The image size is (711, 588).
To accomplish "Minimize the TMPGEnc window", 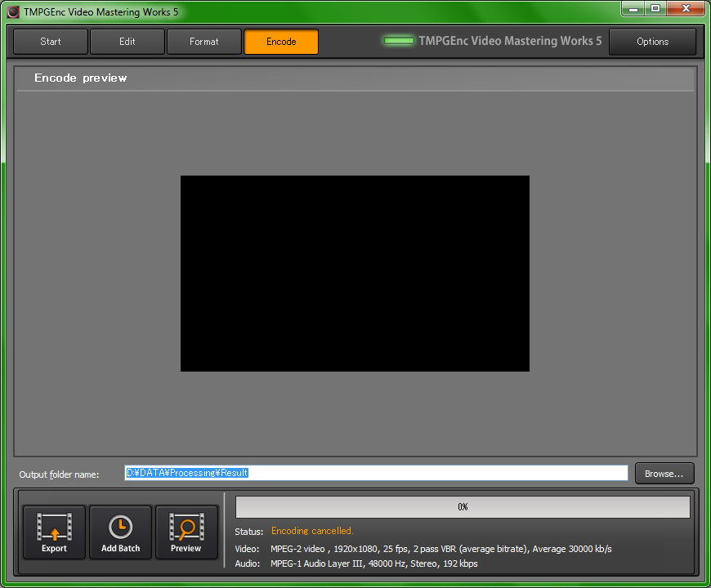I will [x=633, y=9].
